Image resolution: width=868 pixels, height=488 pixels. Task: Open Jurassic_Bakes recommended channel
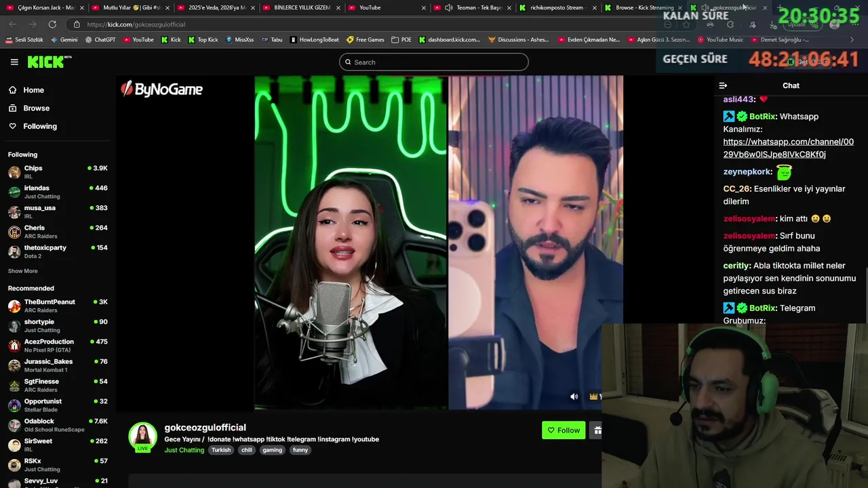tap(58, 365)
